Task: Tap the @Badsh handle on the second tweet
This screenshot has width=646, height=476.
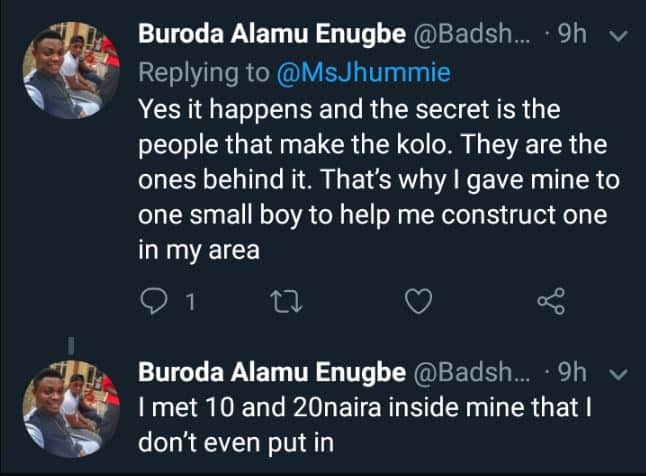Action: 465,375
